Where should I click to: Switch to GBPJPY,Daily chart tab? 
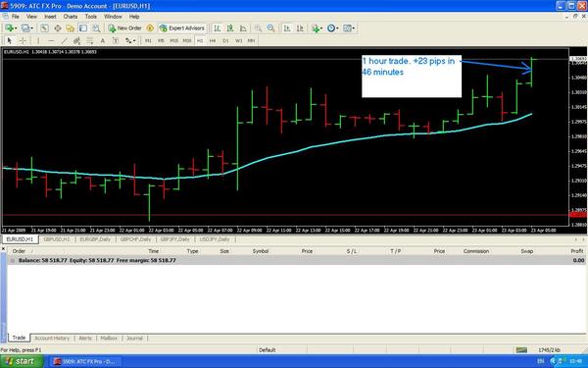[174, 239]
